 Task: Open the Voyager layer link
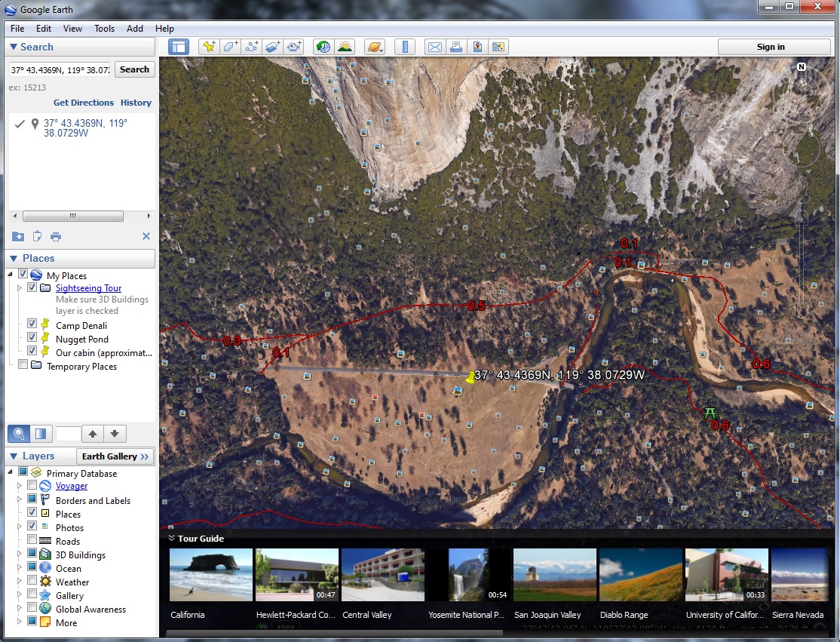[72, 486]
